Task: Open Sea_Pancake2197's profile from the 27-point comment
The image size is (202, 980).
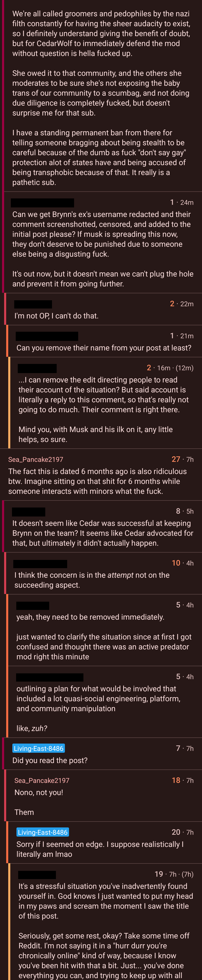Action: tap(36, 460)
